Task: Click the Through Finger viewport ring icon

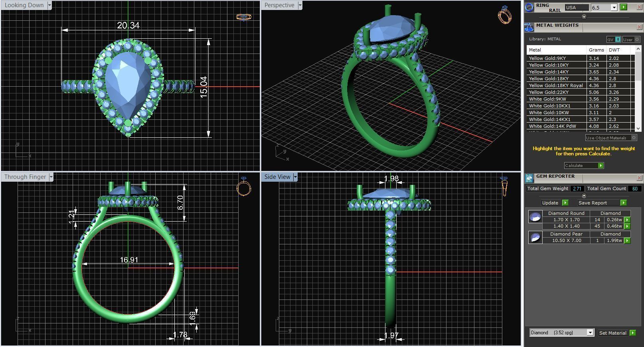Action: click(244, 186)
